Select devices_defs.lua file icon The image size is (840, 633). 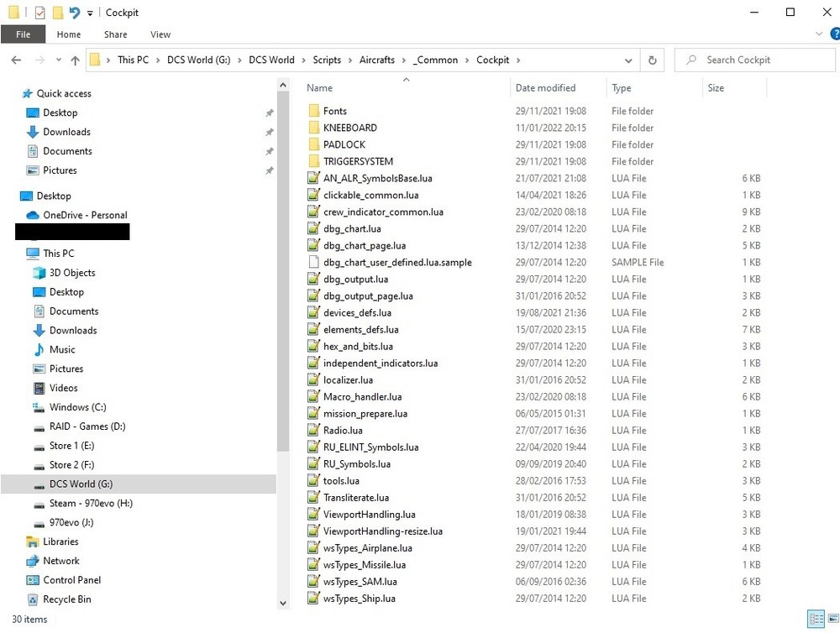(x=314, y=313)
